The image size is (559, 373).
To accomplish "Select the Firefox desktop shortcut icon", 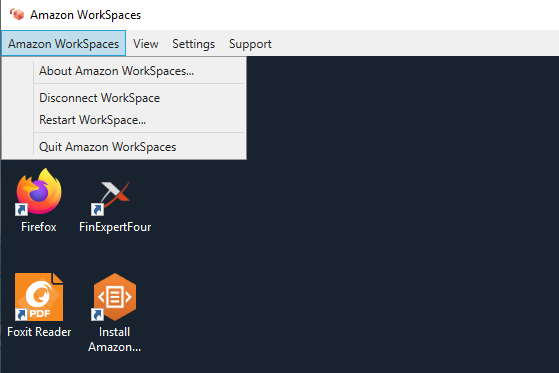I will (39, 191).
